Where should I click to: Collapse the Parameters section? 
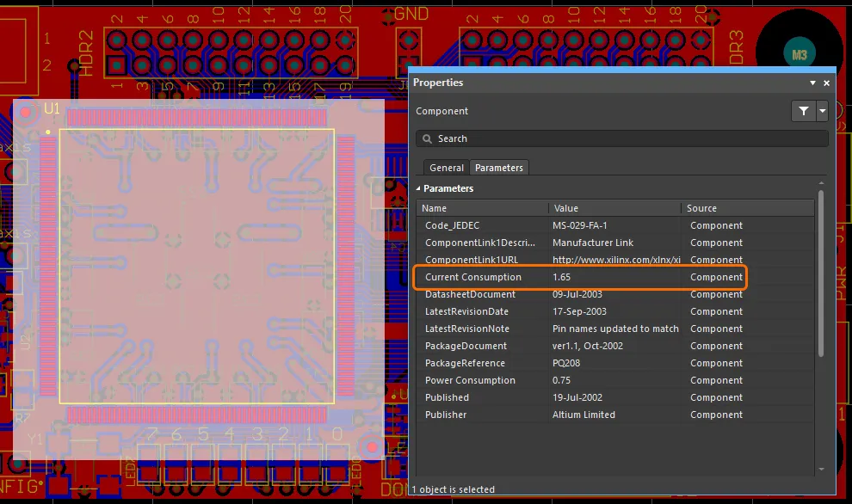(419, 188)
